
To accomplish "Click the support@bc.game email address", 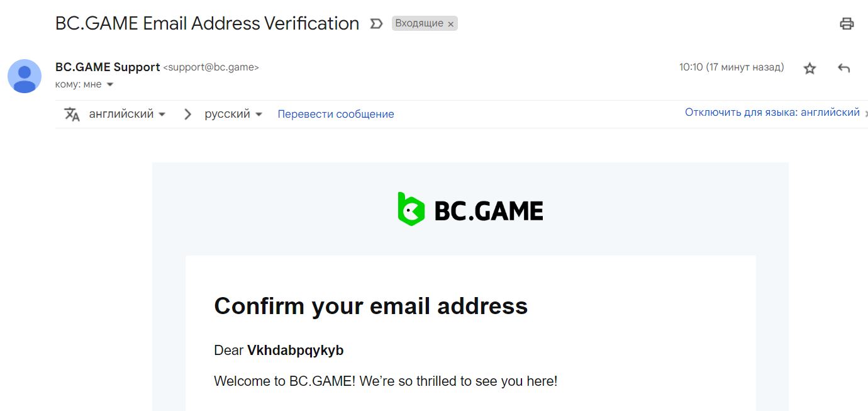I will (211, 67).
